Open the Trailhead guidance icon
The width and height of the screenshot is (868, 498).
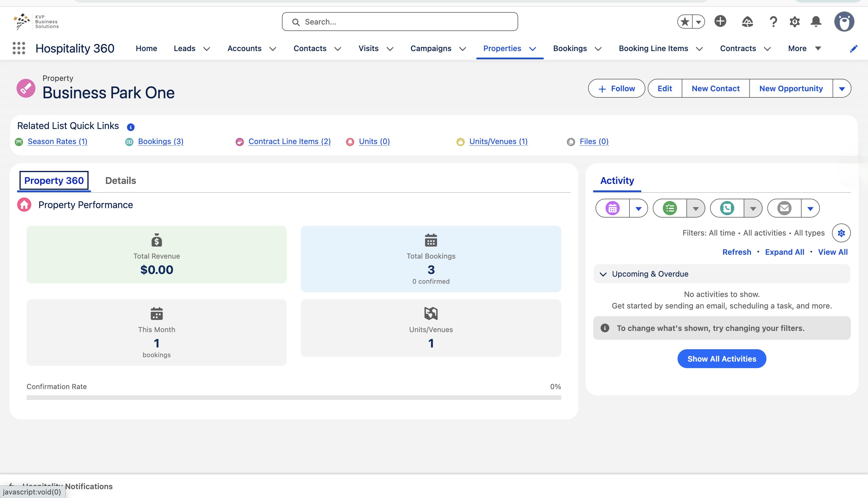click(x=747, y=22)
